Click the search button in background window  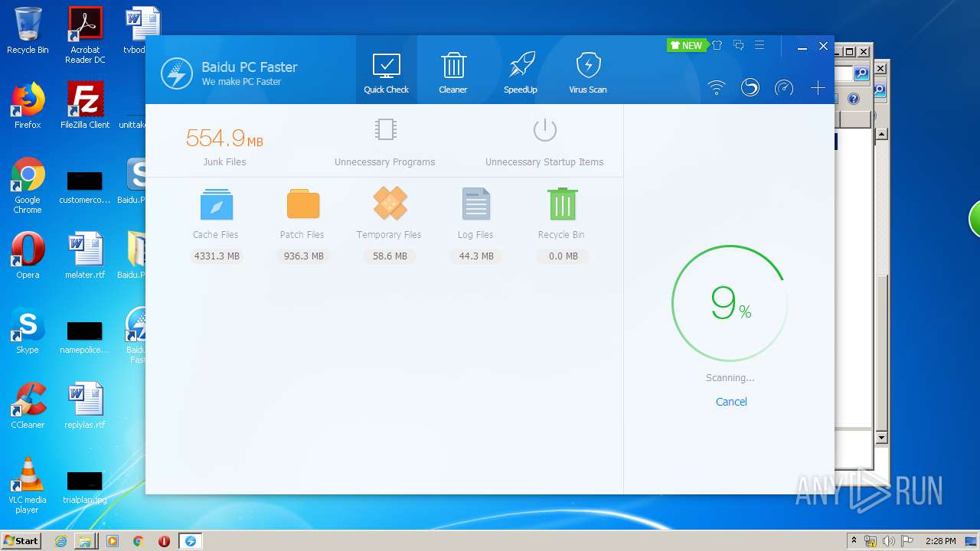point(862,73)
